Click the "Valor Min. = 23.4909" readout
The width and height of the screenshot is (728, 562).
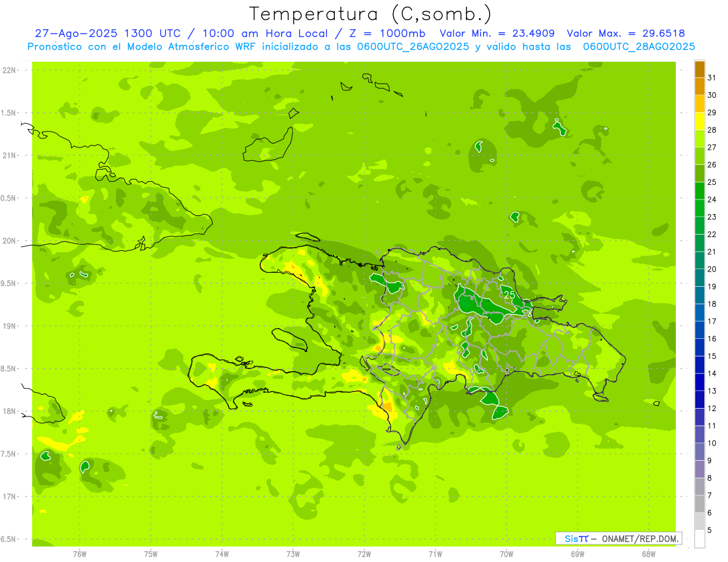(498, 33)
